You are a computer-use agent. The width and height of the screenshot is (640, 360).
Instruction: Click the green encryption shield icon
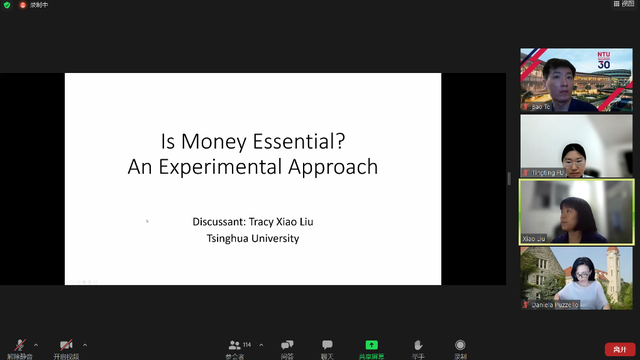click(7, 5)
